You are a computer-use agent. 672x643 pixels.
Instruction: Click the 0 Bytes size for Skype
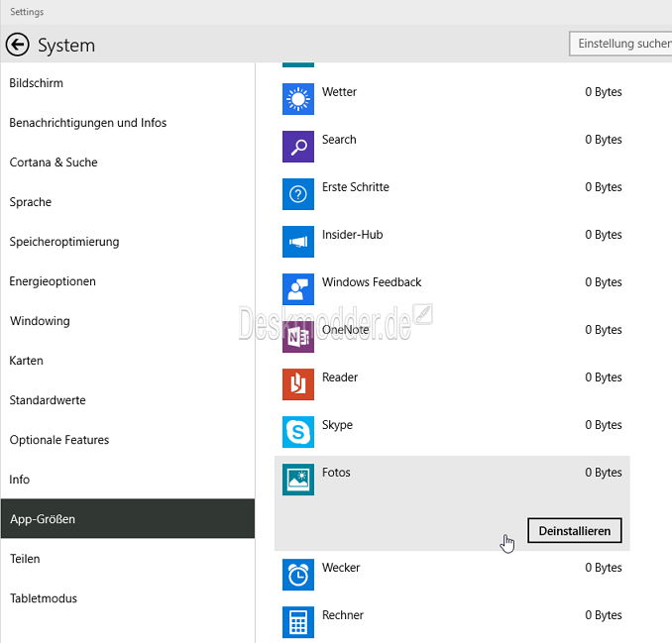(603, 424)
